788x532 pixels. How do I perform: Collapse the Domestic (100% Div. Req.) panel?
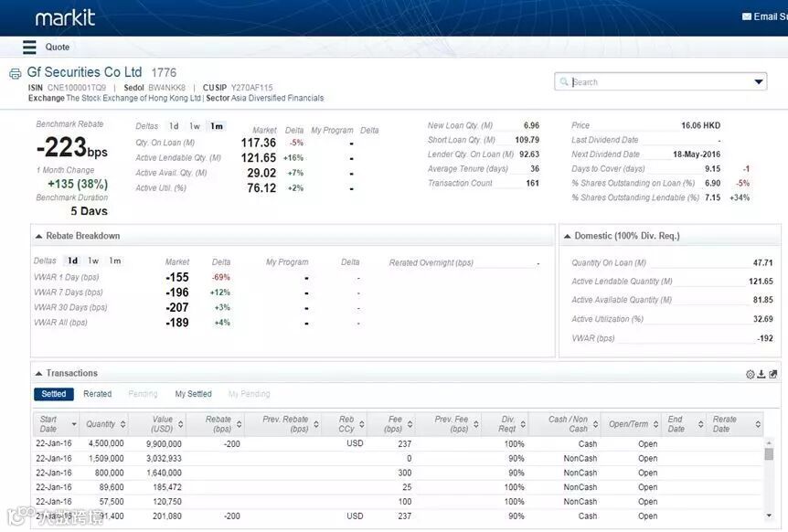tap(568, 236)
